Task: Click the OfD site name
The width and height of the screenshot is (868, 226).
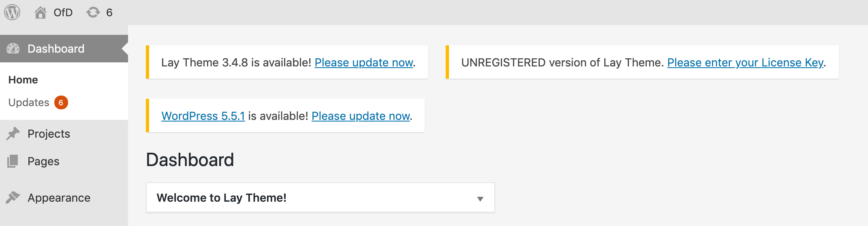Action: coord(63,13)
